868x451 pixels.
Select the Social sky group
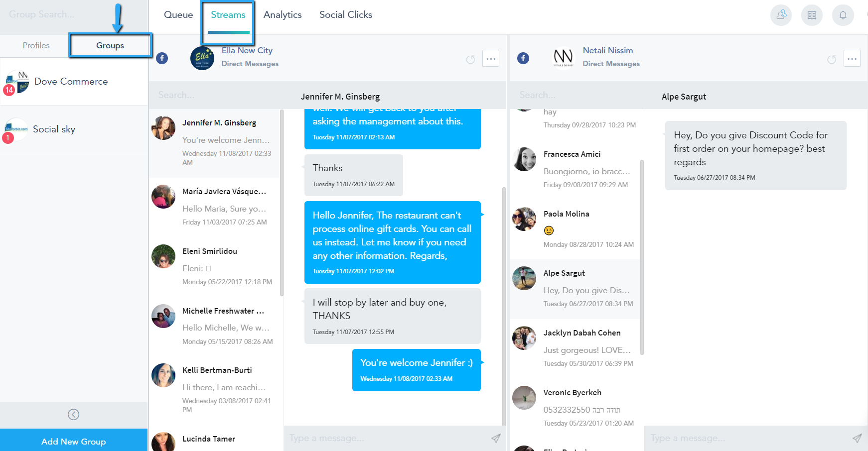pyautogui.click(x=74, y=129)
